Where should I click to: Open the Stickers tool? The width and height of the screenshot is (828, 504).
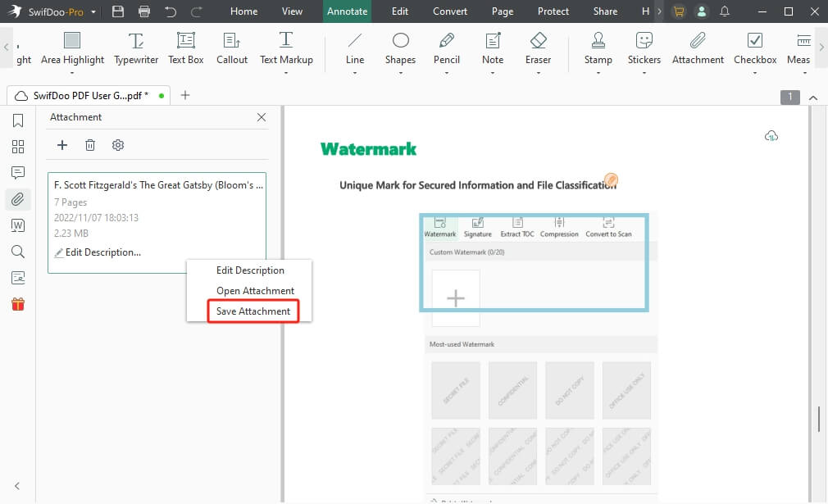(x=644, y=48)
